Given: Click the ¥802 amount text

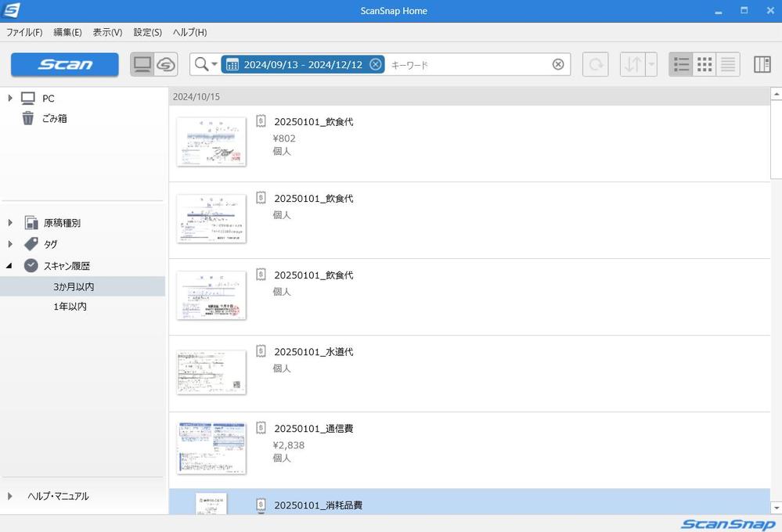Looking at the screenshot, I should 284,138.
